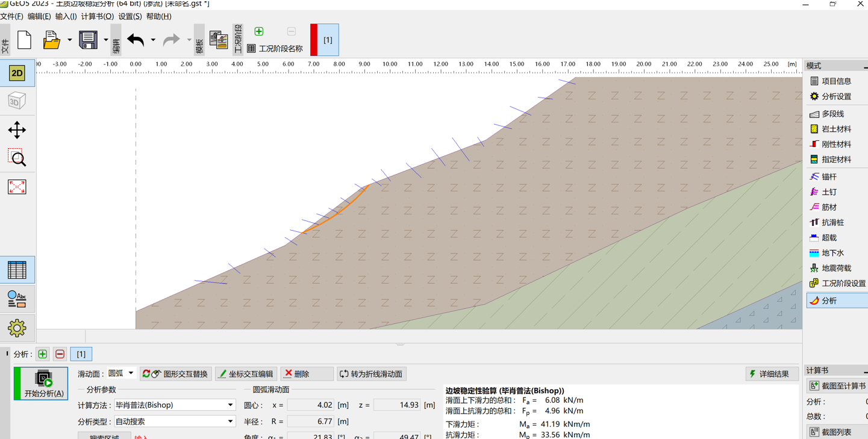Click 工况阶段名称 toolbar item
This screenshot has height=439, width=868.
[x=275, y=48]
